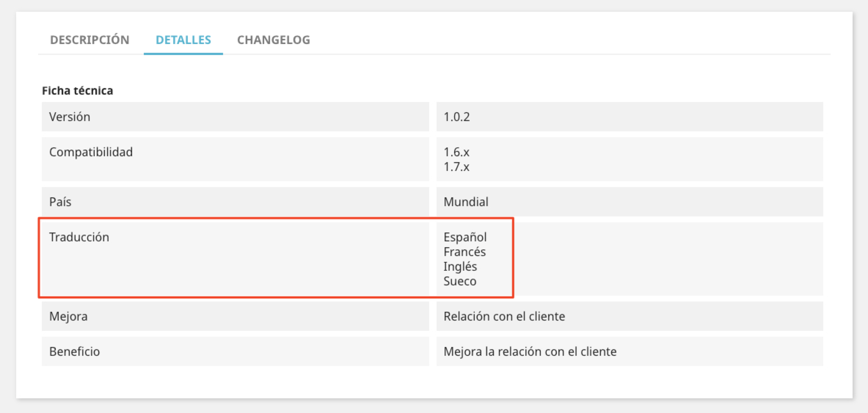The image size is (868, 413).
Task: Click the 1.7.x compatibility entry
Action: [x=456, y=167]
